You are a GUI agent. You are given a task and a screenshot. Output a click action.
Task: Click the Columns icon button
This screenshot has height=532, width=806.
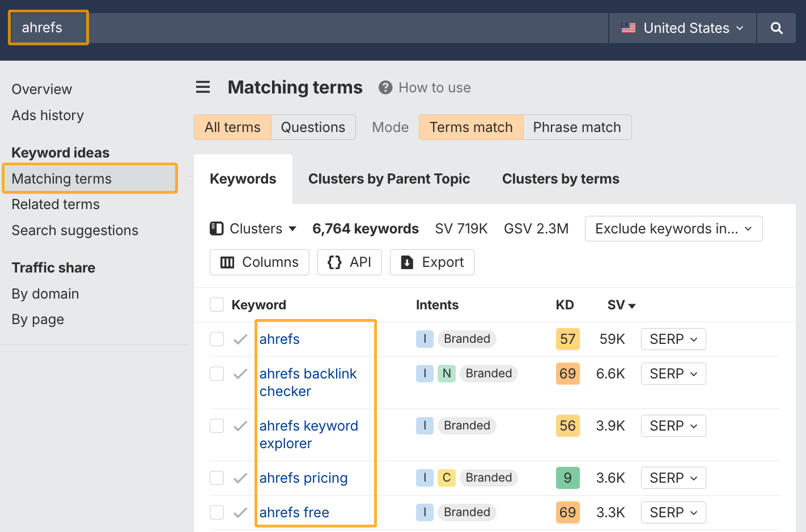[x=227, y=262]
